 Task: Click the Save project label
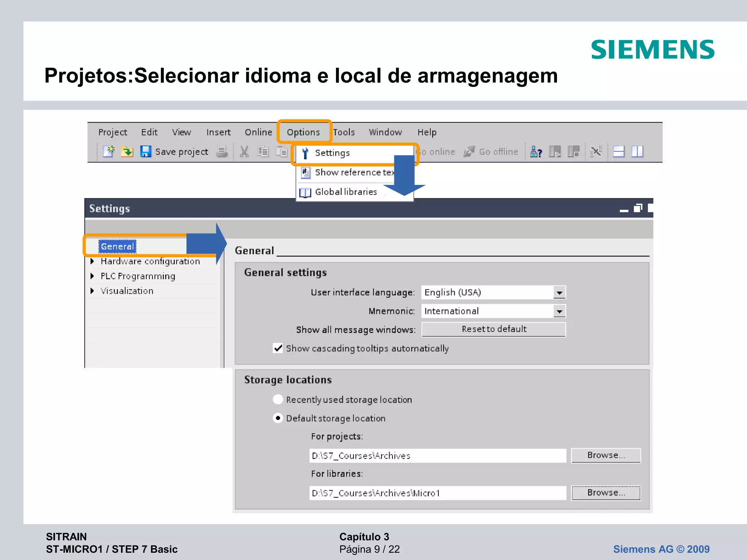tap(182, 152)
